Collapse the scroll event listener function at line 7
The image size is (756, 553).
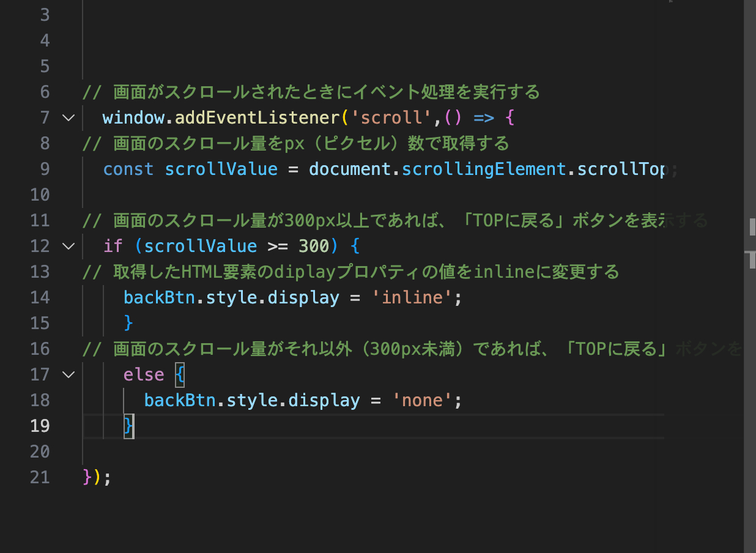[68, 117]
